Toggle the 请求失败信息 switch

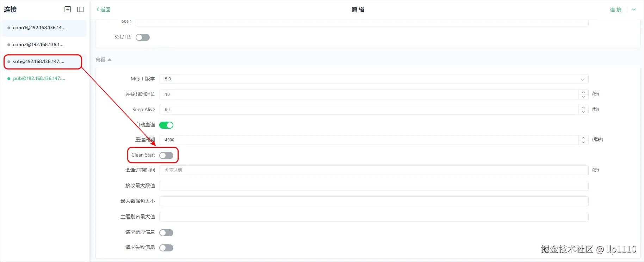[x=166, y=248]
